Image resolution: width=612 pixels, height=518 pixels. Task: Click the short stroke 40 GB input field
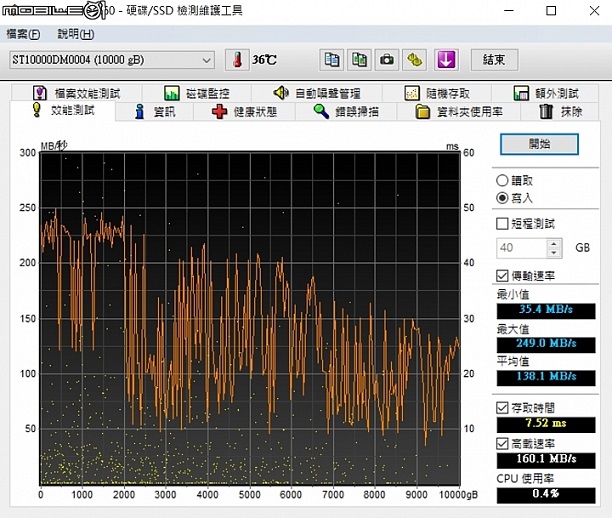pyautogui.click(x=521, y=248)
